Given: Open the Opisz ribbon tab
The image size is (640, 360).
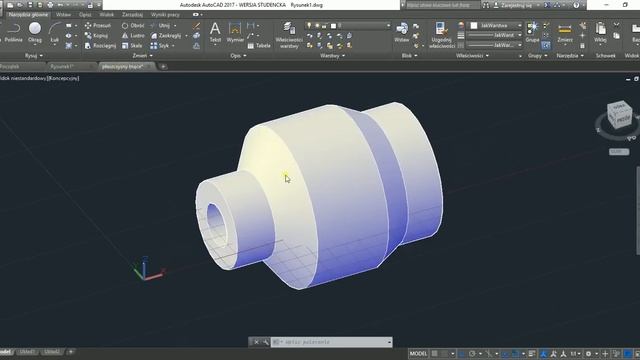Looking at the screenshot, I should (85, 15).
